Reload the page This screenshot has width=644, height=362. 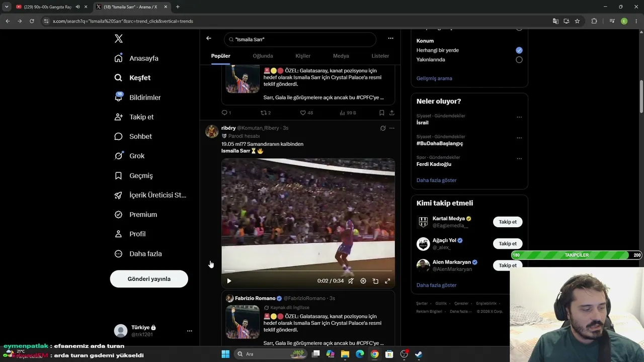32,21
